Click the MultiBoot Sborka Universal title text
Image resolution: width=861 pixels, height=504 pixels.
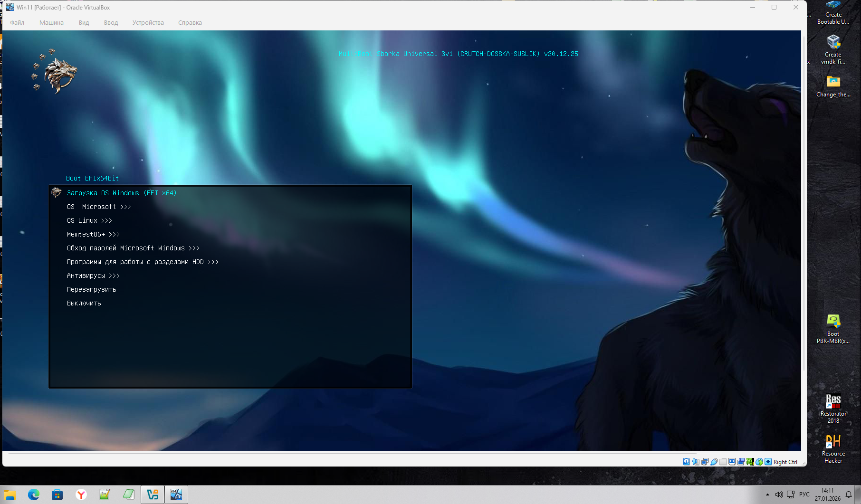pyautogui.click(x=458, y=54)
